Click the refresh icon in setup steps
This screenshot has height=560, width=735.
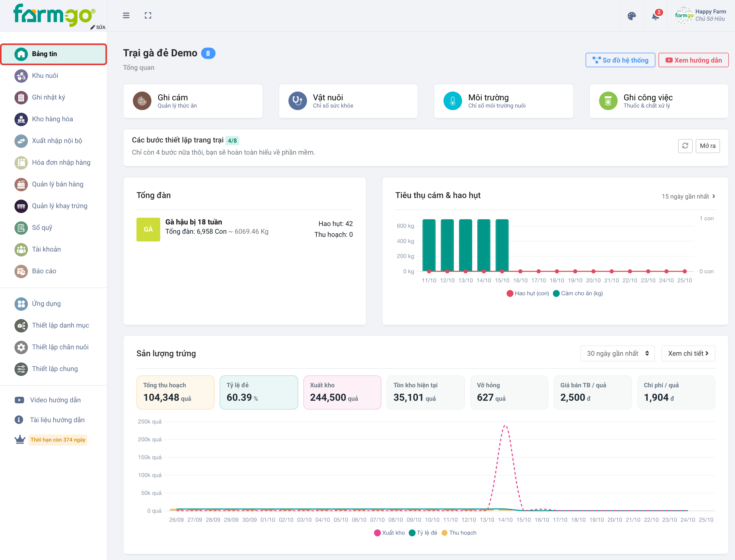pos(685,146)
